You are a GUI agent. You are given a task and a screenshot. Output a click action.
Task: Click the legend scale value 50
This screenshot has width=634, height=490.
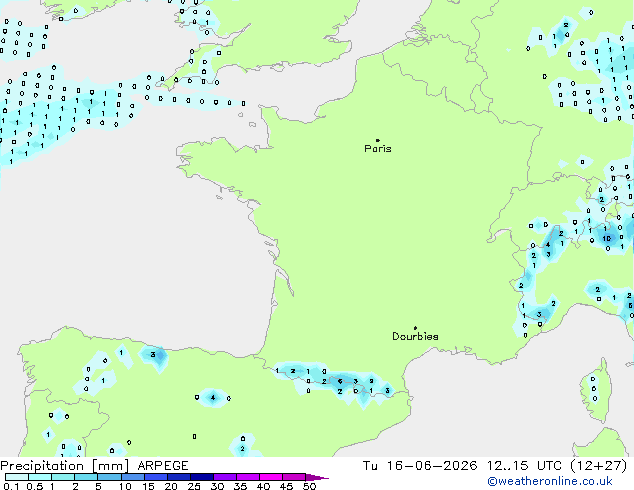309,486
